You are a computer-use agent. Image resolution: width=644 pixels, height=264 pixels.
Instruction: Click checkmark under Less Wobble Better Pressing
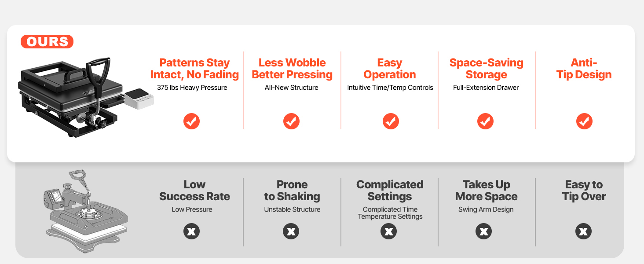coord(291,121)
